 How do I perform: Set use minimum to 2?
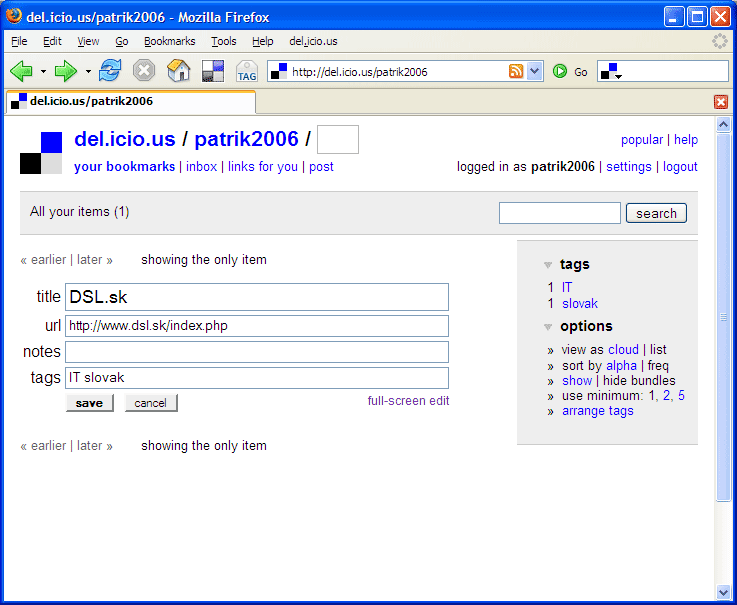[666, 396]
